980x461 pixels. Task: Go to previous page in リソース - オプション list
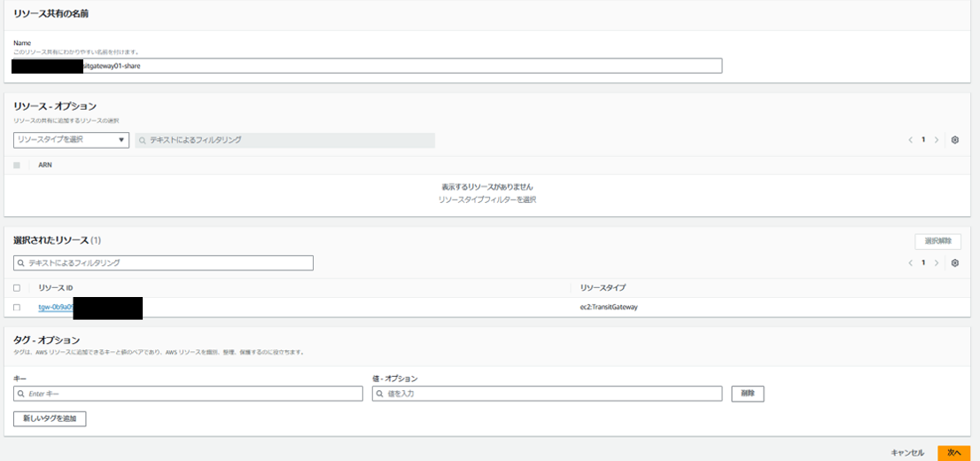pos(909,140)
